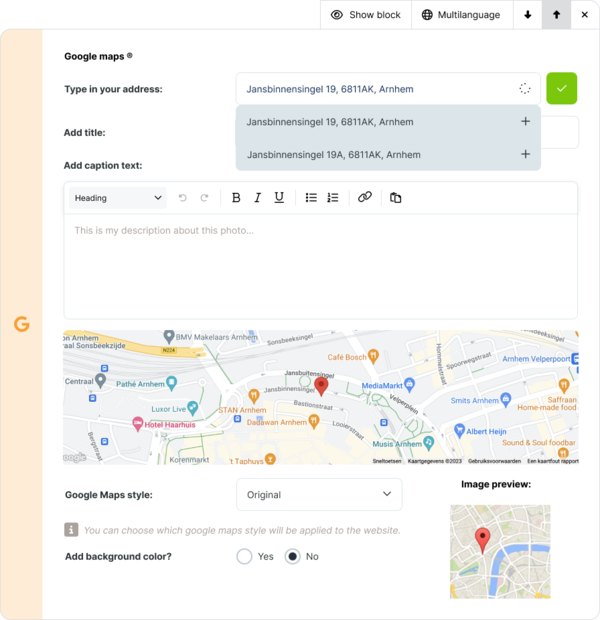This screenshot has height=620, width=600.
Task: Toggle italic formatting
Action: click(257, 198)
